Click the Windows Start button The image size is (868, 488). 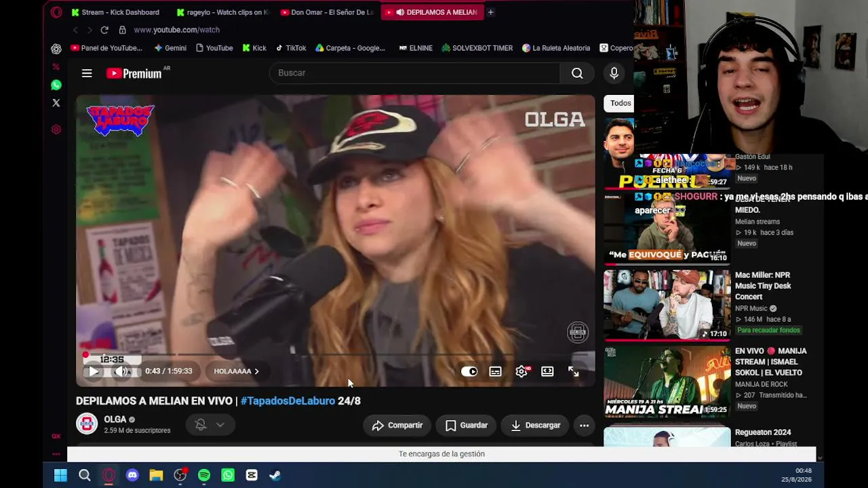pyautogui.click(x=60, y=475)
